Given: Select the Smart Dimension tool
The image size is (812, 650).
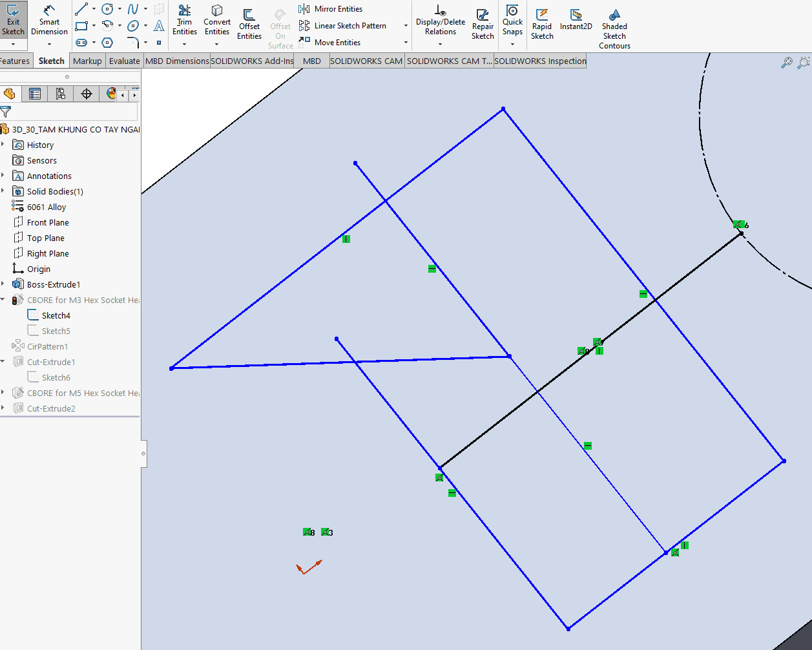Looking at the screenshot, I should coord(49,21).
